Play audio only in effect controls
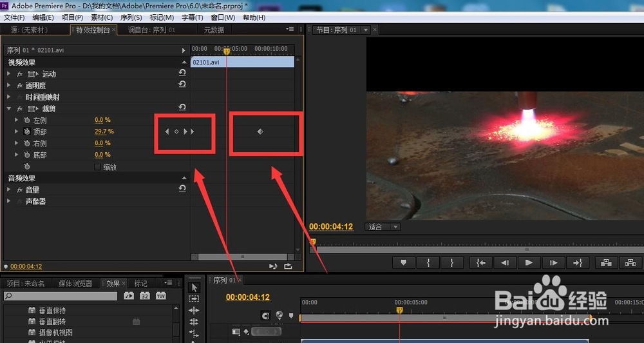644x343 pixels. click(273, 266)
